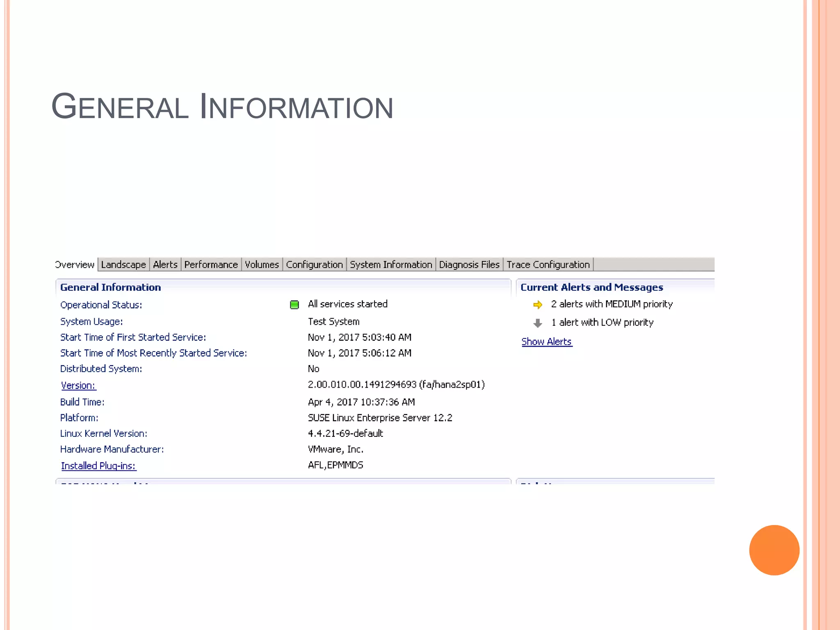
Task: Open the Alerts tab
Action: click(x=165, y=265)
